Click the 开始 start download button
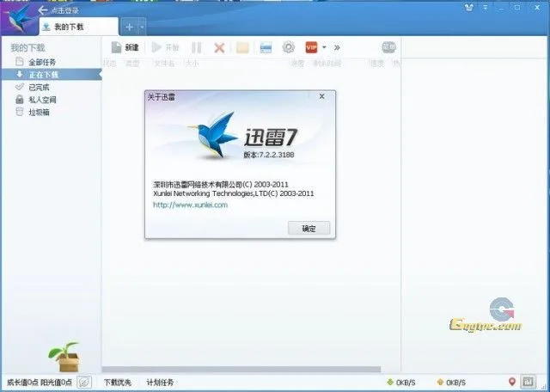This screenshot has width=550, height=392. pyautogui.click(x=166, y=47)
